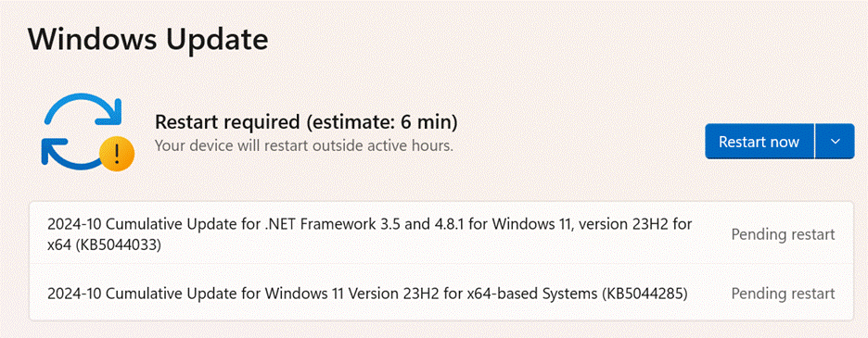This screenshot has height=338, width=868.
Task: Select the Windows 11 Version 23H2 cumulative update row
Action: tap(441, 292)
